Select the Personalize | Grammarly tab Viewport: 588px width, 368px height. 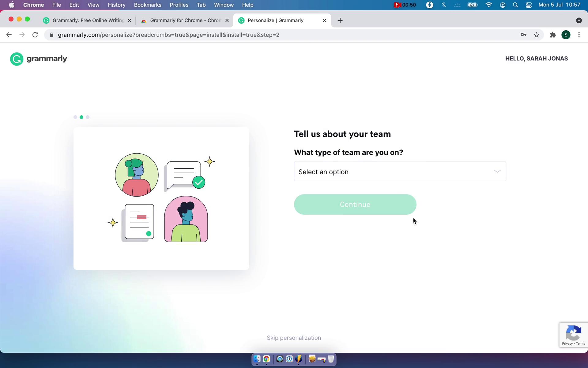(282, 21)
